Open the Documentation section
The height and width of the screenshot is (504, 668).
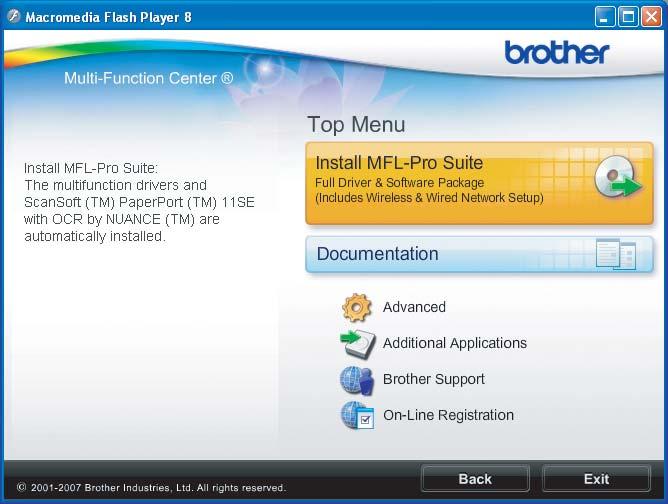(479, 254)
